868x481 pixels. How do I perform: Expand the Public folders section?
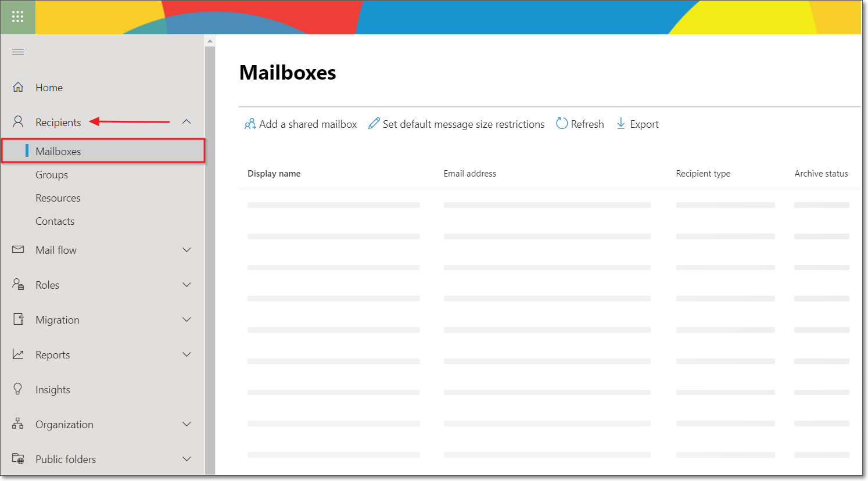(186, 458)
